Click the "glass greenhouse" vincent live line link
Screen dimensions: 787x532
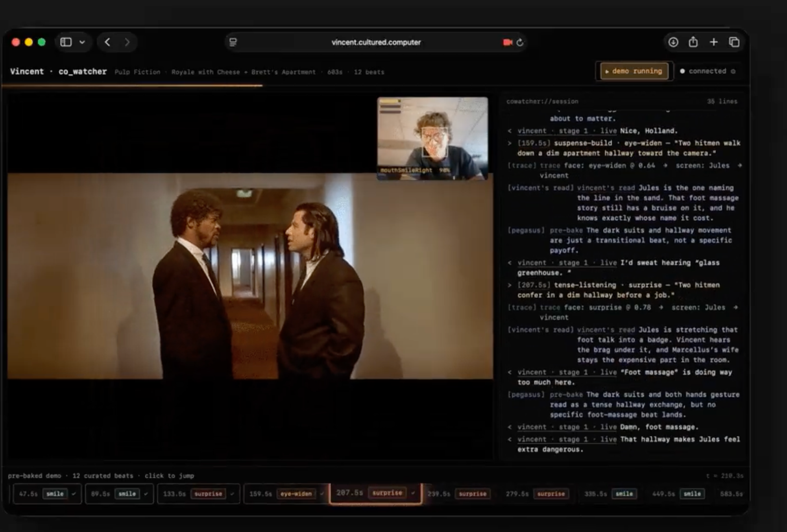pyautogui.click(x=567, y=263)
